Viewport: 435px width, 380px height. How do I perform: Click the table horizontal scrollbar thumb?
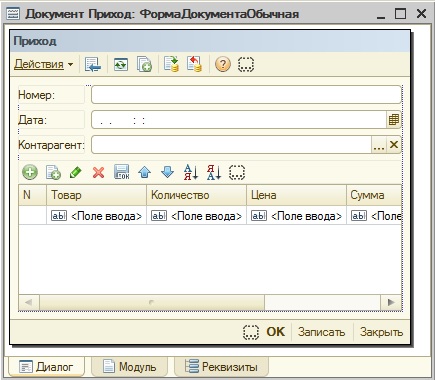[x=152, y=303]
